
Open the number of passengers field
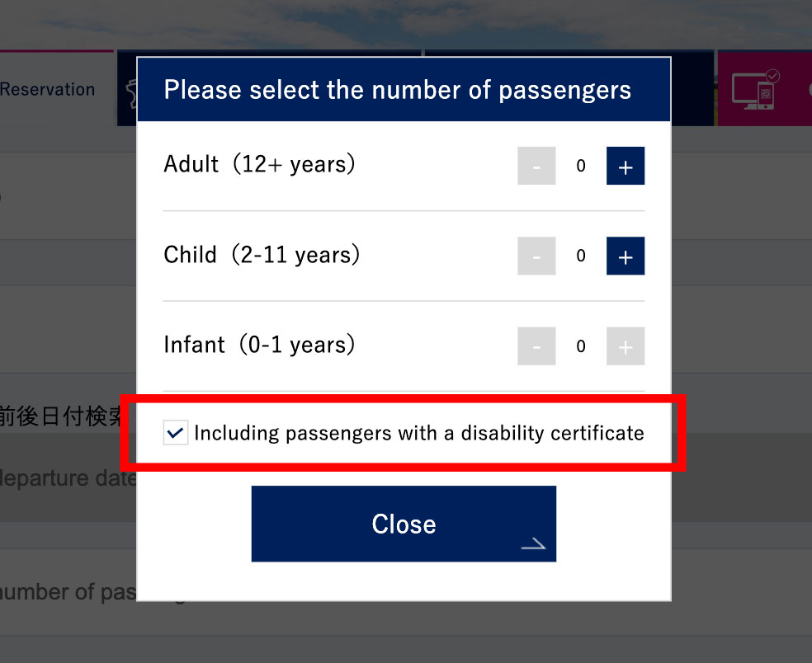[66, 592]
